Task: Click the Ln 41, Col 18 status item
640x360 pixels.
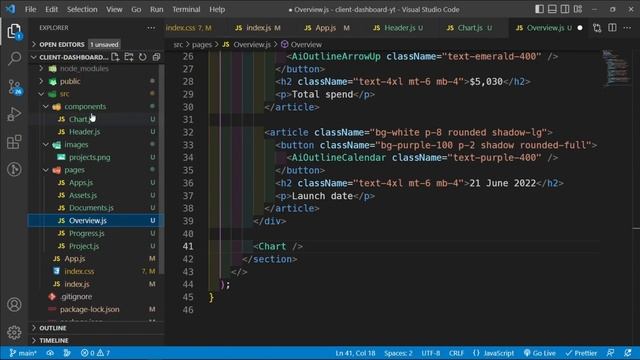Action: [x=355, y=353]
